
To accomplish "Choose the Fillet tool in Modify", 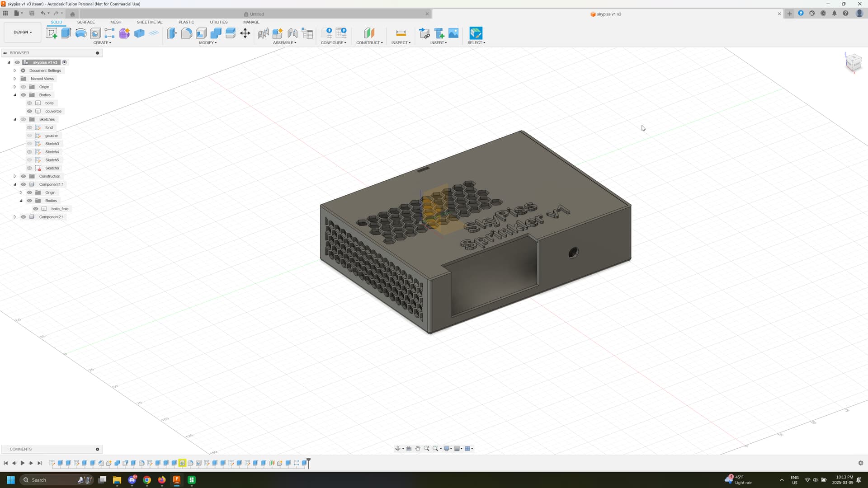I will [186, 33].
